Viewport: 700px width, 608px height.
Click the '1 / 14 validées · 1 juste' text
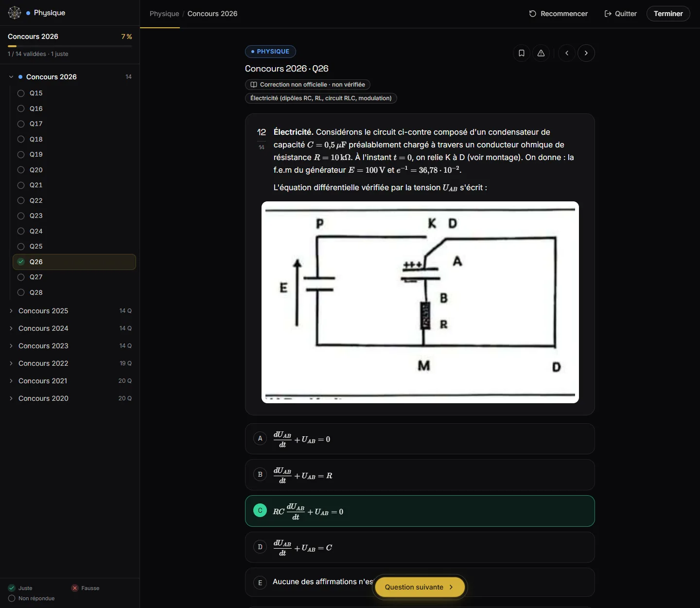pos(38,54)
